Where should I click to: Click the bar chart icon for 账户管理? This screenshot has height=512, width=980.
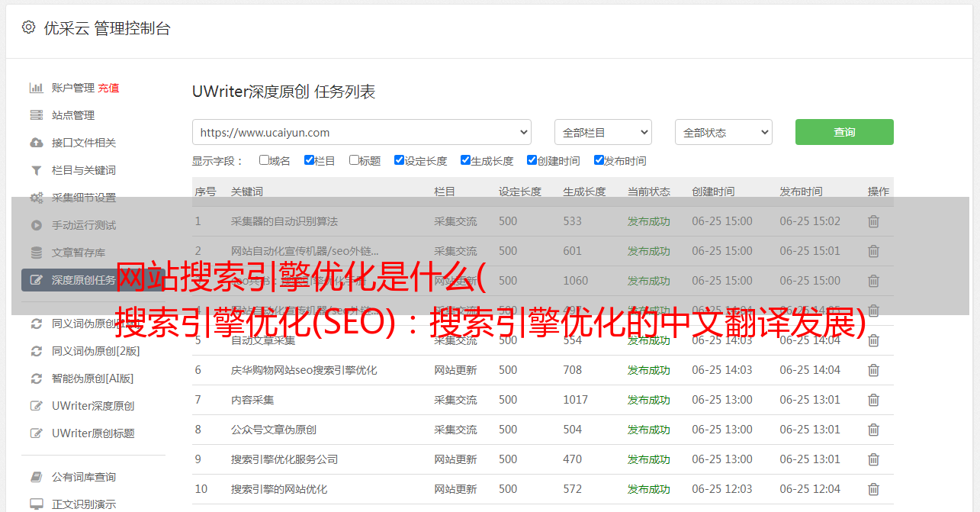click(36, 88)
